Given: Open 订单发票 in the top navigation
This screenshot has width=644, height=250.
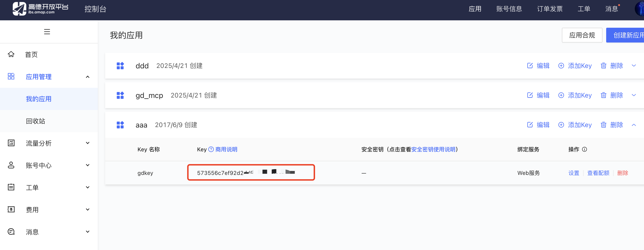Looking at the screenshot, I should coord(549,9).
